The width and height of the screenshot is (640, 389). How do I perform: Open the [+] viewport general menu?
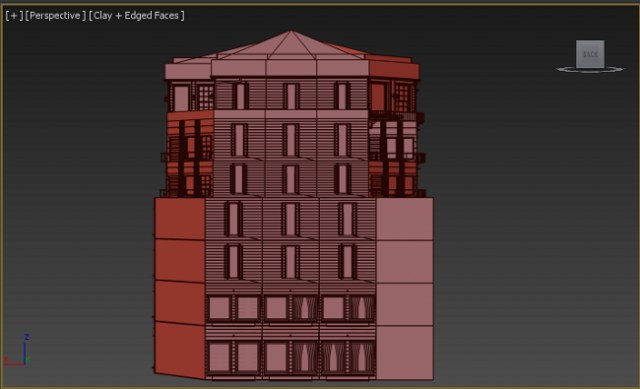pyautogui.click(x=14, y=16)
